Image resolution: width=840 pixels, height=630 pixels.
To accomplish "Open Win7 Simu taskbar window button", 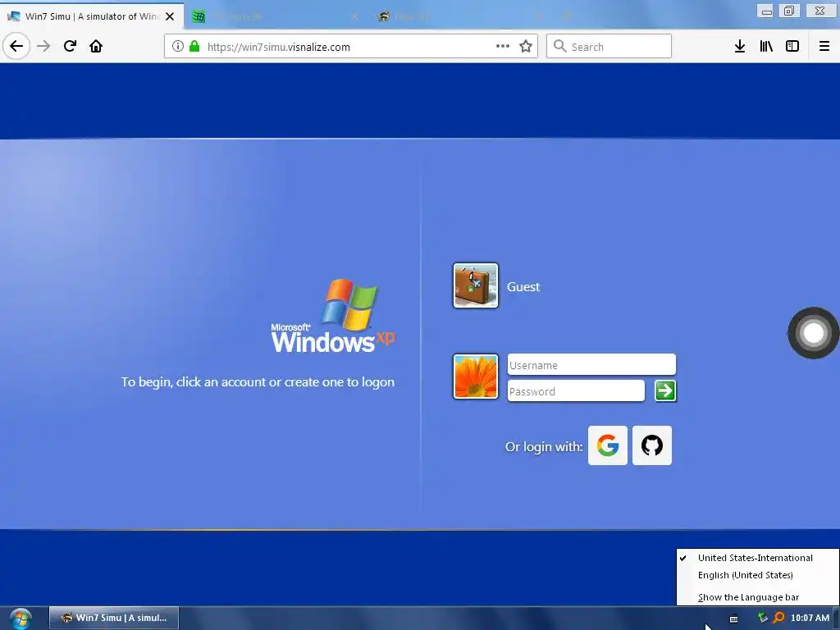I will pos(113,618).
